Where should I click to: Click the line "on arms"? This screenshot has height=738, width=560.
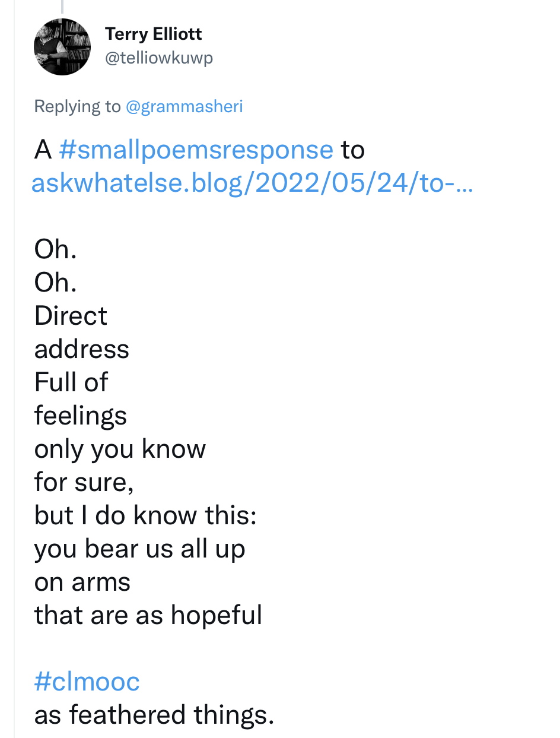click(x=82, y=582)
